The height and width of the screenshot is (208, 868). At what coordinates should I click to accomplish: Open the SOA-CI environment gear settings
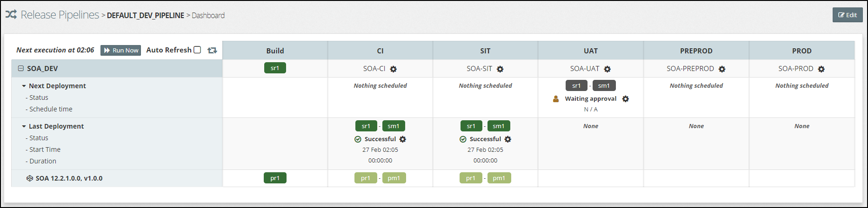pyautogui.click(x=393, y=69)
